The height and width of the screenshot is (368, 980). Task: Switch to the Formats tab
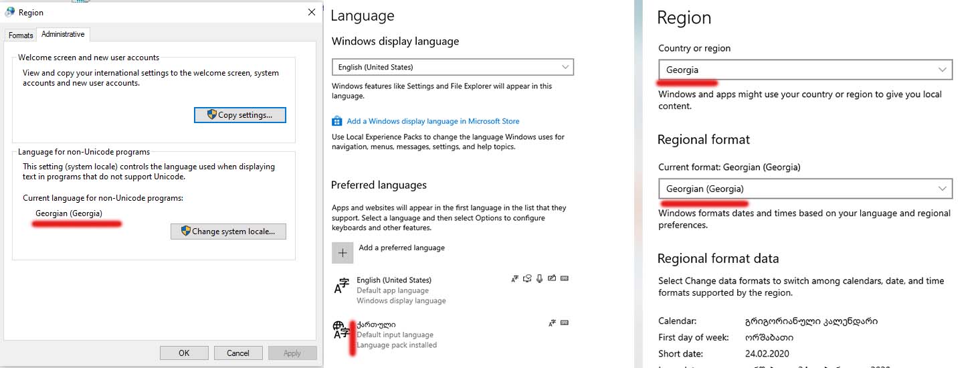point(21,35)
